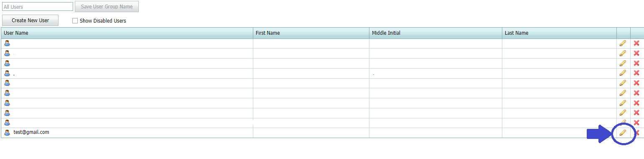Enable the Show Disabled Users checkbox
Screen dimensions: 644x159
coord(75,21)
